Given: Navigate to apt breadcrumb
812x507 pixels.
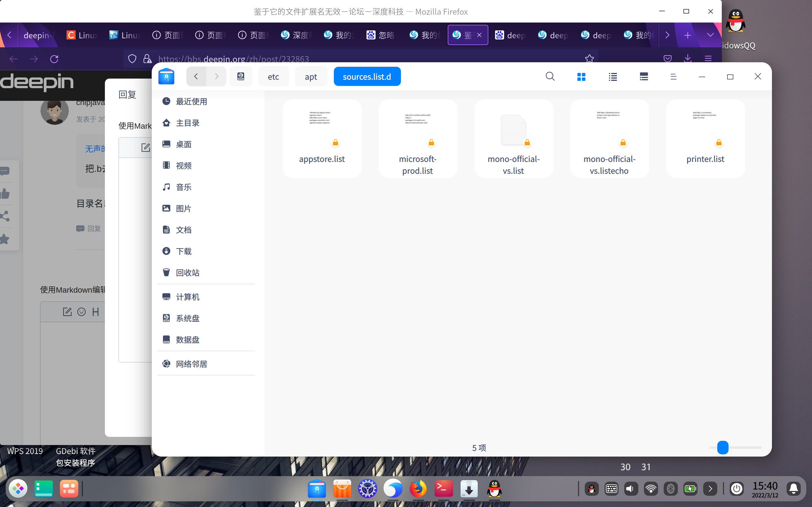Looking at the screenshot, I should [311, 77].
